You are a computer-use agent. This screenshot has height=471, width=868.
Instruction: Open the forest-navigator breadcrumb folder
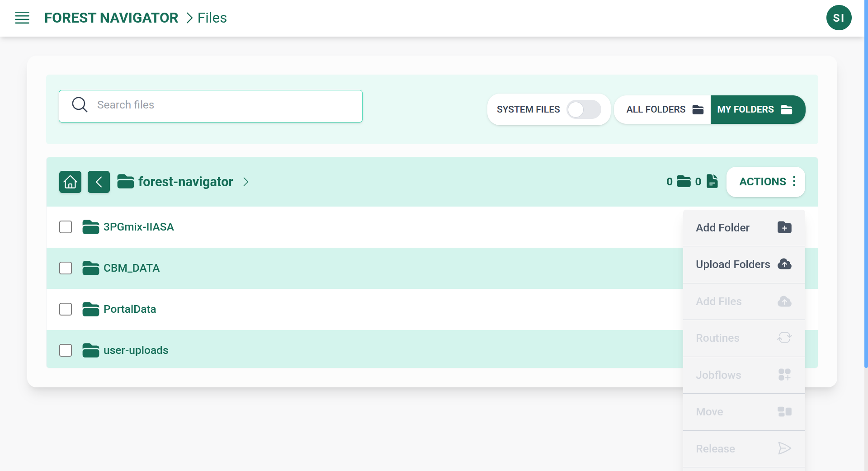(x=186, y=182)
